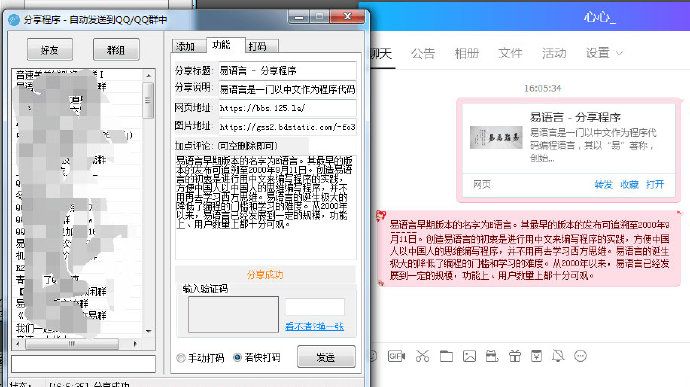Toggle the crossed bell mute icon

pyautogui.click(x=558, y=356)
